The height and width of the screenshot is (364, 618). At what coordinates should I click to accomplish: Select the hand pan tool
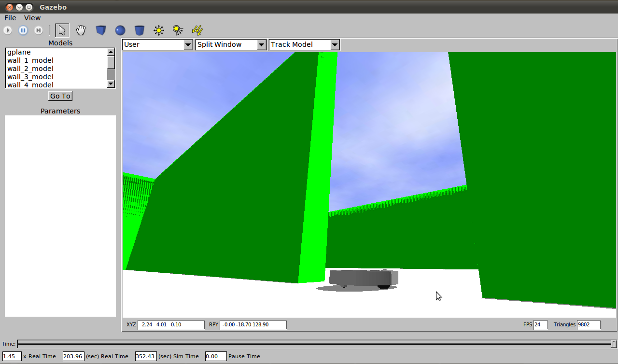point(81,30)
